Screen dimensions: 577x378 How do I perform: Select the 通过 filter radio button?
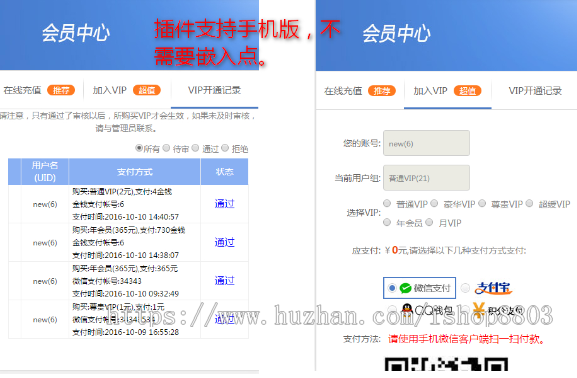click(195, 148)
